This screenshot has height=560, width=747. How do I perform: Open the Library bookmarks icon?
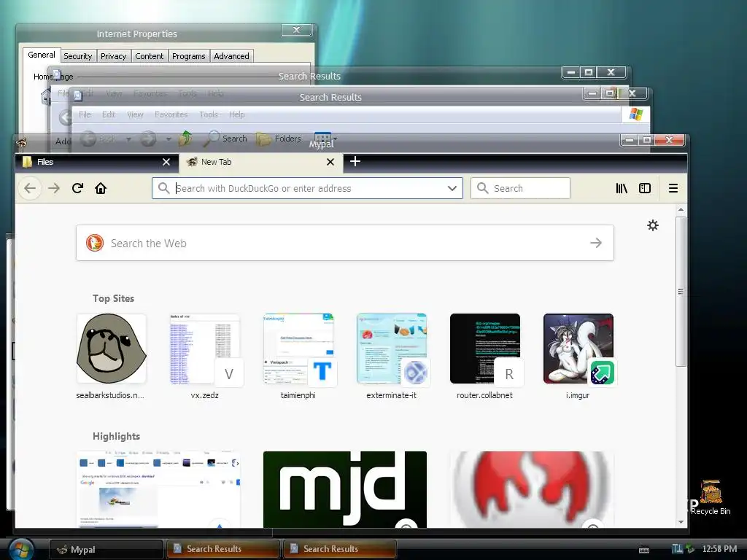[x=622, y=188]
